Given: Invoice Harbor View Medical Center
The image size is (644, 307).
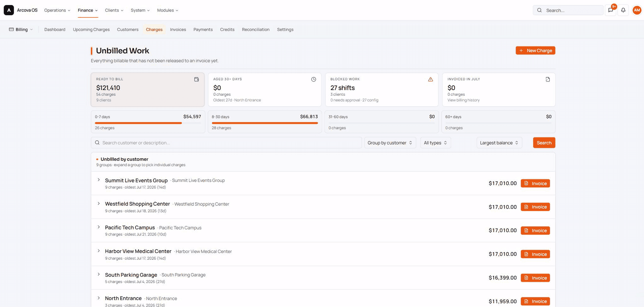Looking at the screenshot, I should tap(535, 254).
